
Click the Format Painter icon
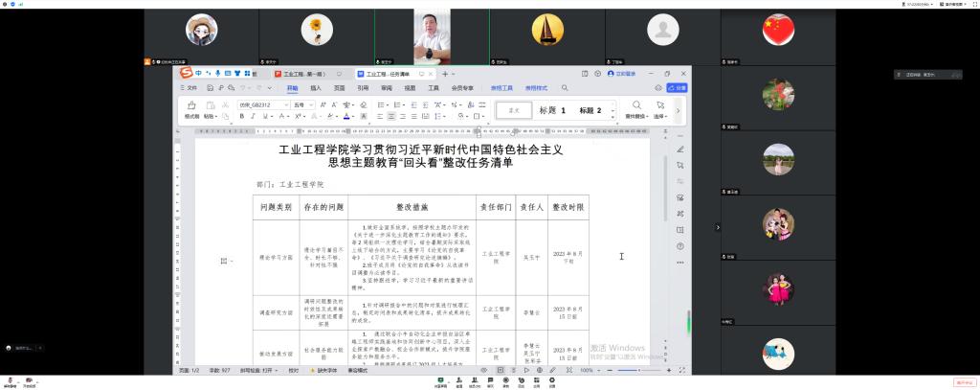tap(191, 105)
